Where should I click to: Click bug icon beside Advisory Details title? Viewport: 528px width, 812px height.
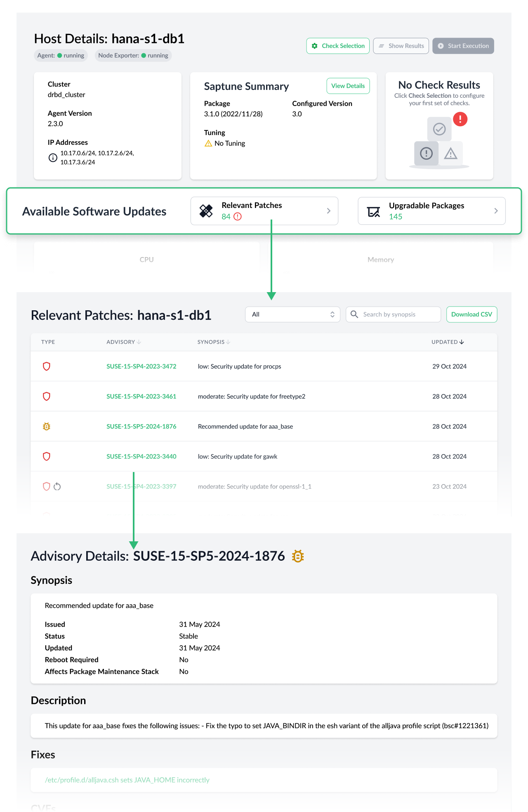click(x=298, y=556)
